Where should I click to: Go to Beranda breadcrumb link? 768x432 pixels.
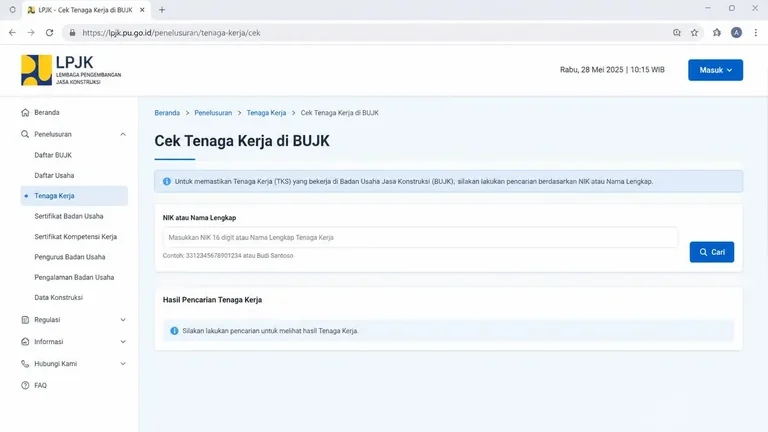pyautogui.click(x=167, y=113)
